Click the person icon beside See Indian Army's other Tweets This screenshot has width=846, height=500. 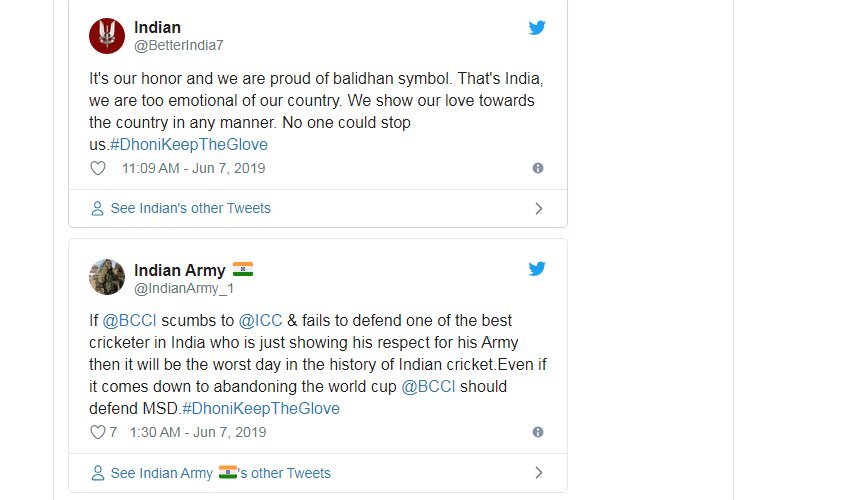click(97, 473)
